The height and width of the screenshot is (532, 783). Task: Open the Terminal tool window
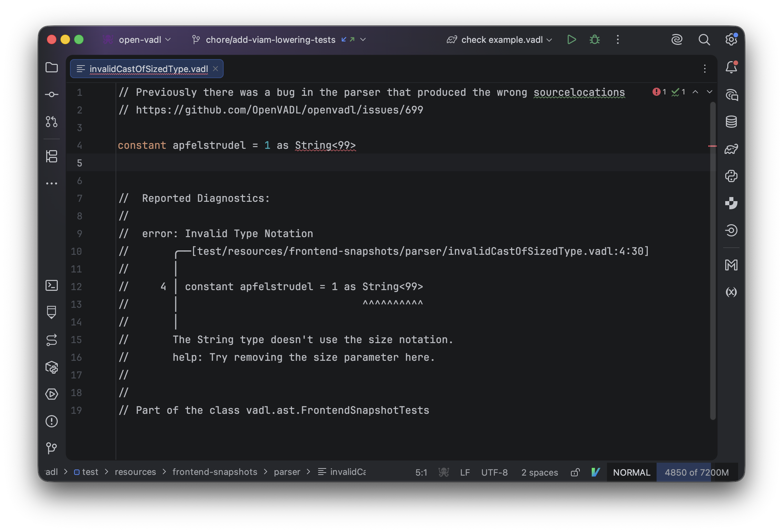click(x=52, y=285)
